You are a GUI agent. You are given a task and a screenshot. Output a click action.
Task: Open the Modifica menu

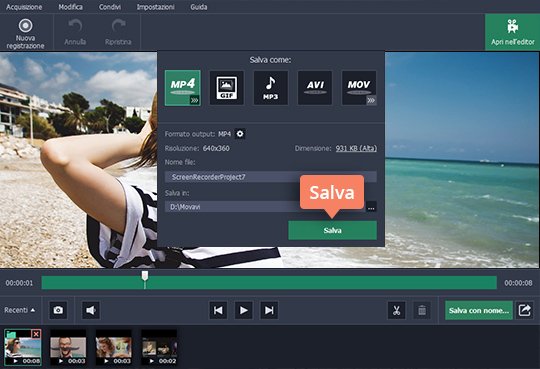click(70, 7)
